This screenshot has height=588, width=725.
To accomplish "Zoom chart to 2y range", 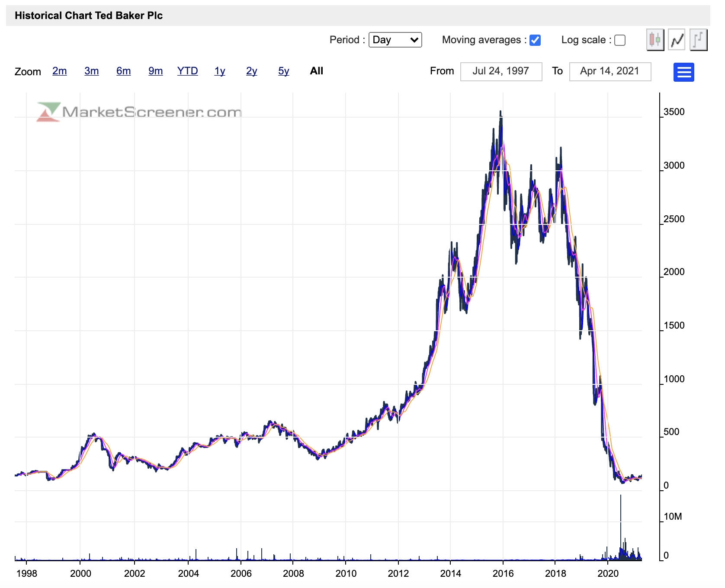I will coord(252,71).
